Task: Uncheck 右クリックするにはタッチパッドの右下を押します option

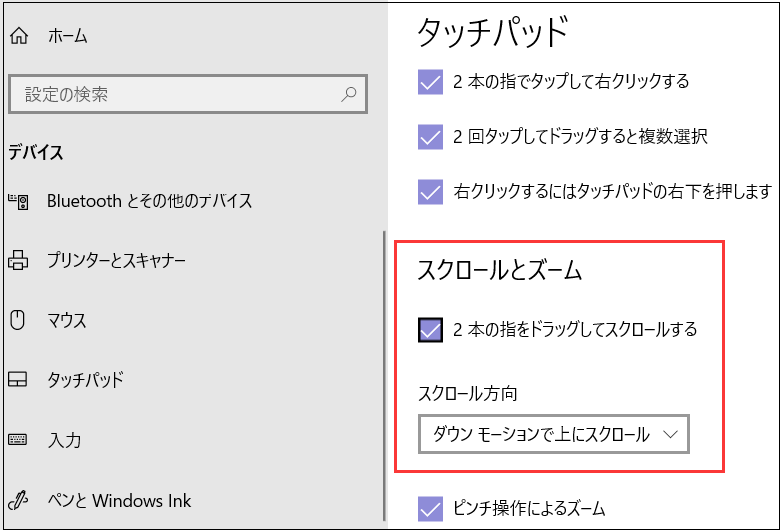Action: pyautogui.click(x=430, y=191)
